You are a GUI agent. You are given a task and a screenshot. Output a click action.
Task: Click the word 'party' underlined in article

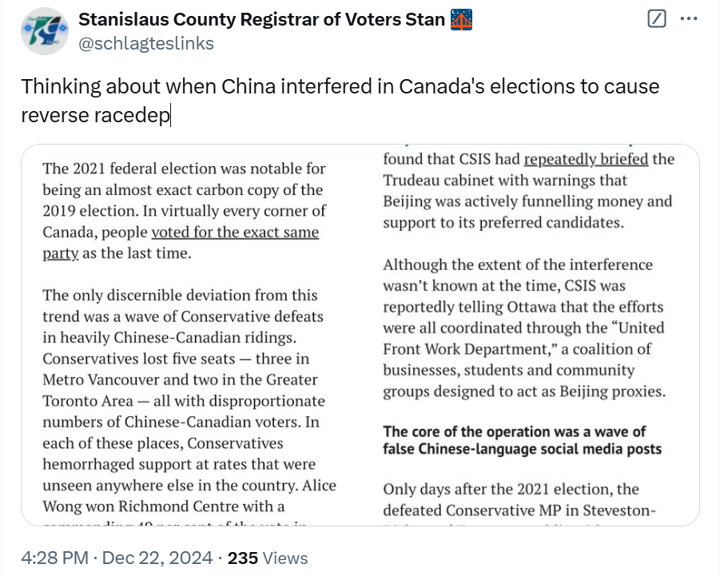pos(61,253)
